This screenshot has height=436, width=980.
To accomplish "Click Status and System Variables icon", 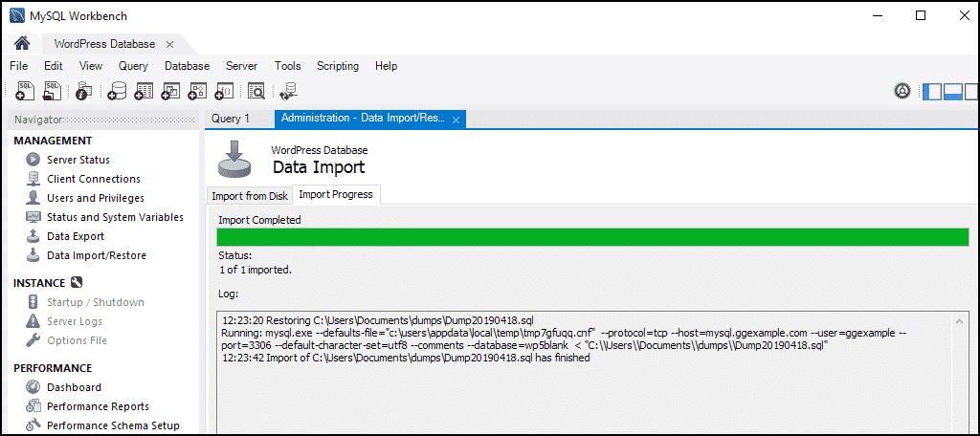I will click(x=33, y=217).
